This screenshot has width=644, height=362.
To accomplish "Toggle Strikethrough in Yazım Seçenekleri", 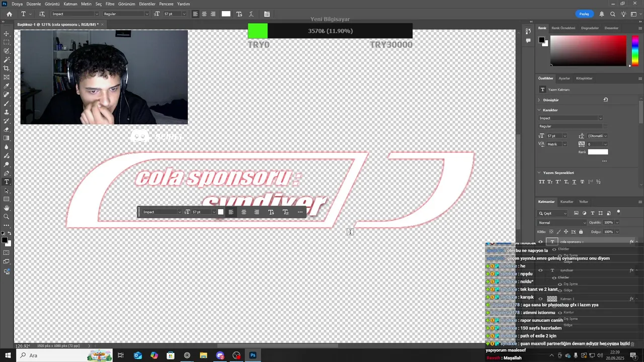I will (582, 182).
